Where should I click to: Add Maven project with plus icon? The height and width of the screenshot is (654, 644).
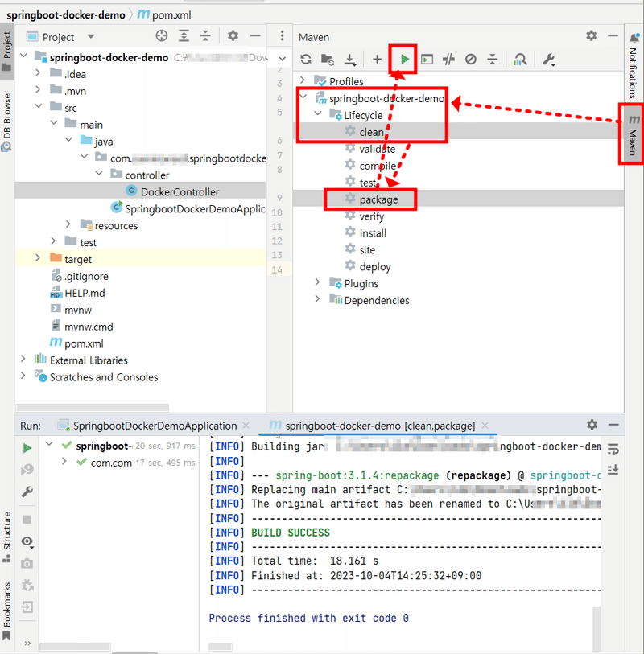pyautogui.click(x=377, y=60)
